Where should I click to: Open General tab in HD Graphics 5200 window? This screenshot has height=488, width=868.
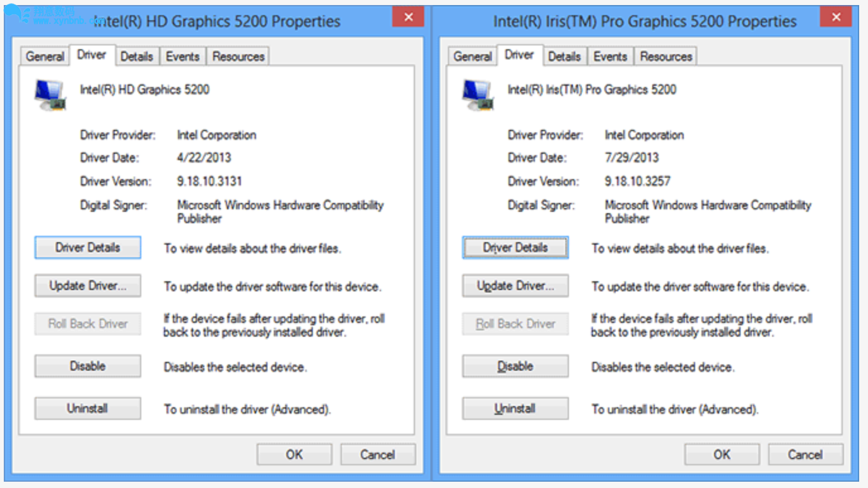coord(45,56)
